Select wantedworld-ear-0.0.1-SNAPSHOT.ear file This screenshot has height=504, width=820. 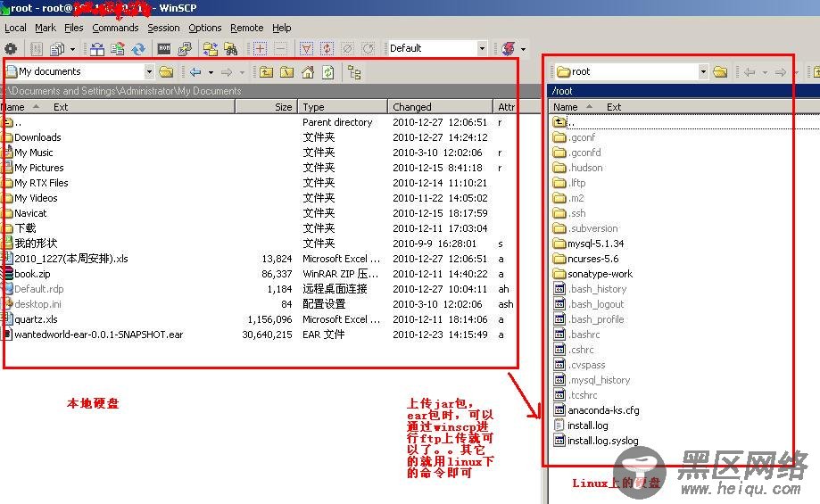pyautogui.click(x=99, y=335)
